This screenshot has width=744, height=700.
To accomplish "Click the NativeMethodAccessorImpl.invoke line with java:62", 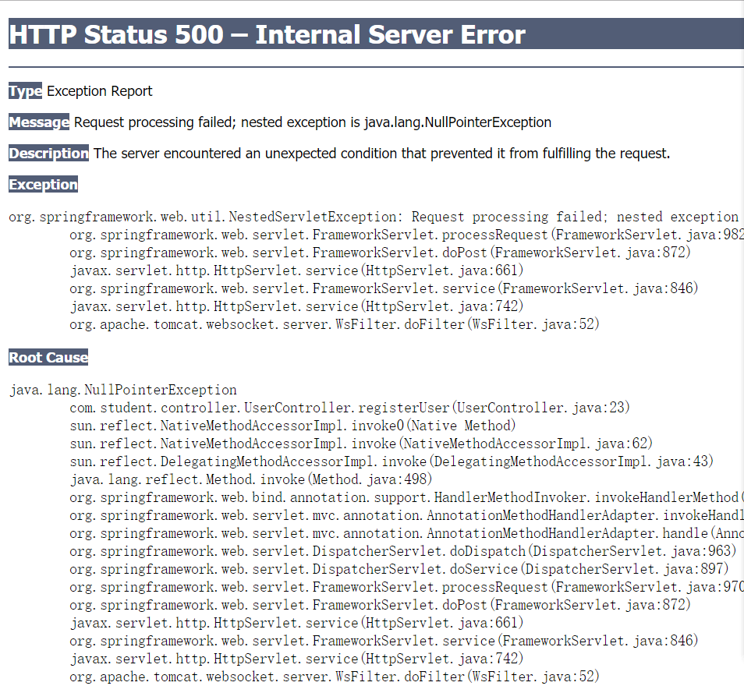I will [x=361, y=444].
